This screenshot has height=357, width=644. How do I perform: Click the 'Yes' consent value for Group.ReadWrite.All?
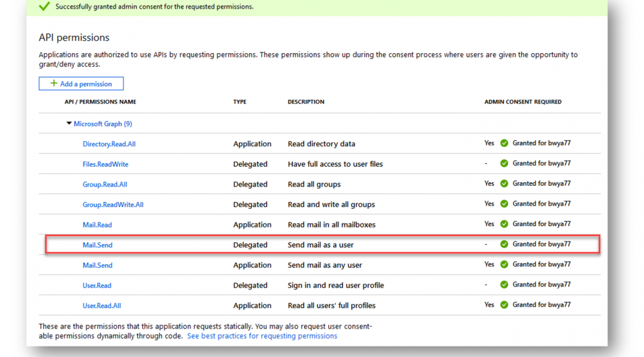pos(489,203)
